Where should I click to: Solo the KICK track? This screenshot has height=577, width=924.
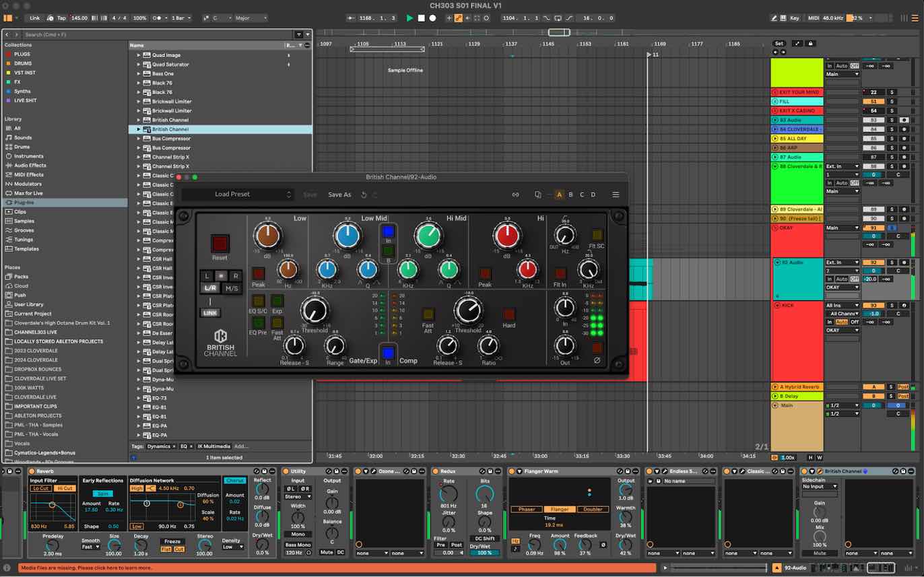(893, 305)
